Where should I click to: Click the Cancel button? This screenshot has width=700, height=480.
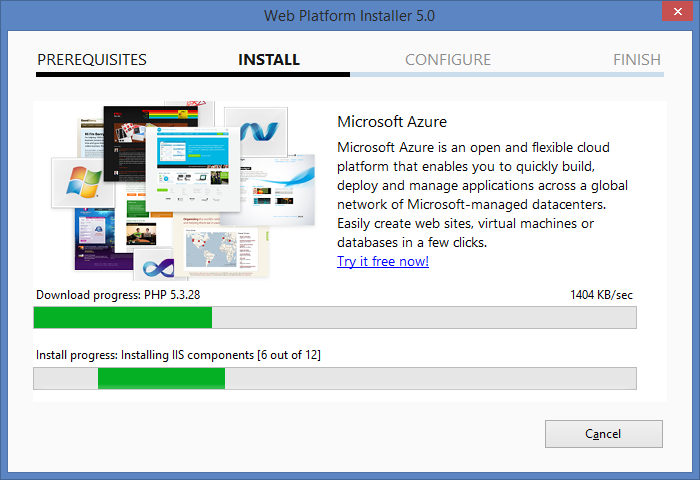tap(604, 434)
